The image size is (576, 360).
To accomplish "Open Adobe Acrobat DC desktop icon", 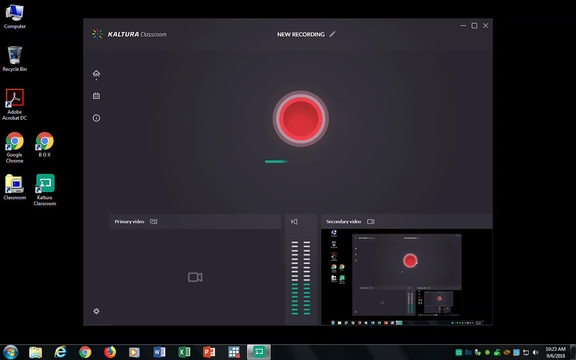I will pyautogui.click(x=15, y=104).
